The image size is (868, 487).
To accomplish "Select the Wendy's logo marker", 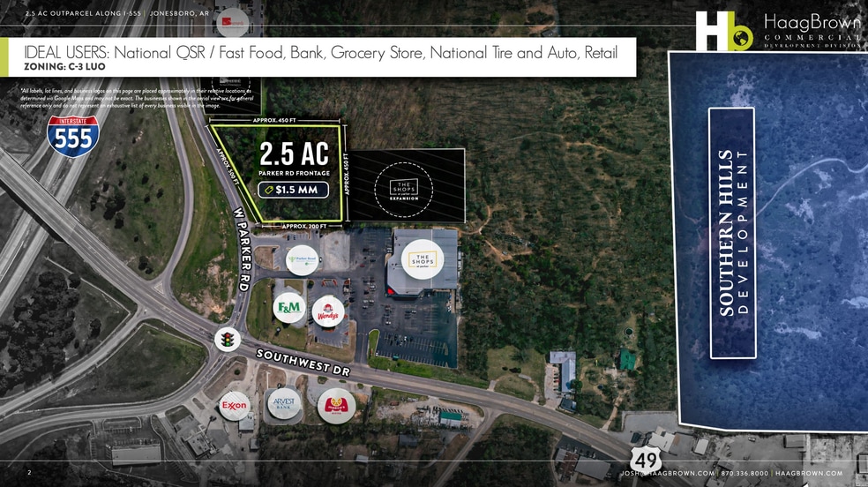I will [x=328, y=310].
